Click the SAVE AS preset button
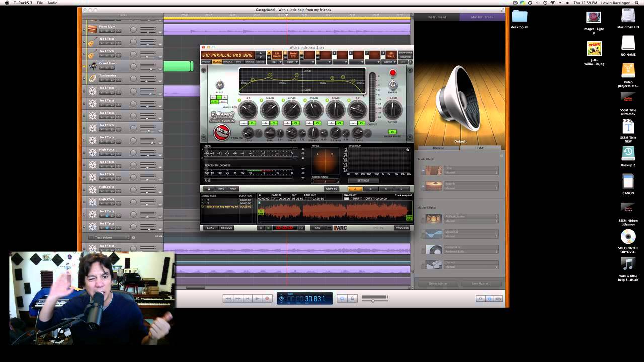The height and width of the screenshot is (362, 644). [250, 62]
